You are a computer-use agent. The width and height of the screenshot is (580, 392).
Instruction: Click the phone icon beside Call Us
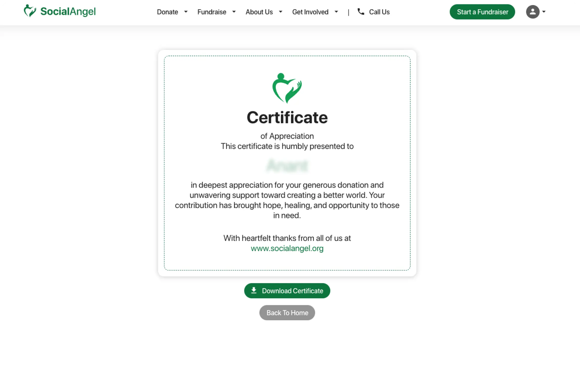point(361,12)
